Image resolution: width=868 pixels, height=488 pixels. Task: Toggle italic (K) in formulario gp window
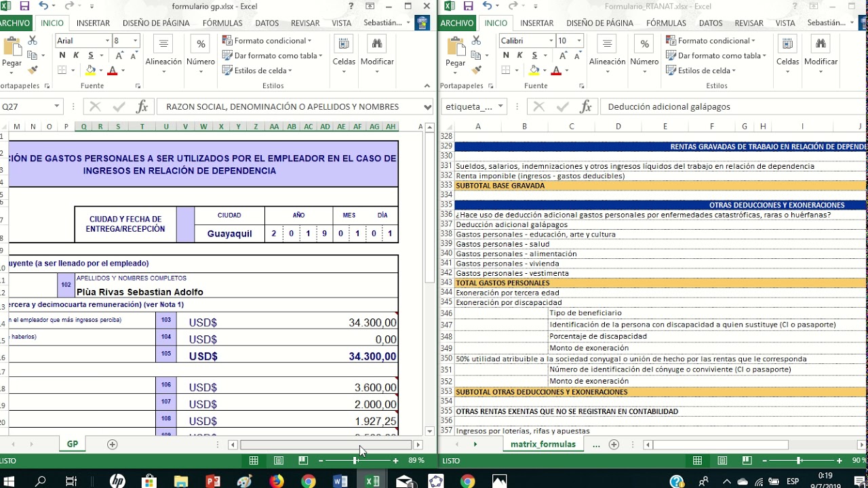[75, 56]
